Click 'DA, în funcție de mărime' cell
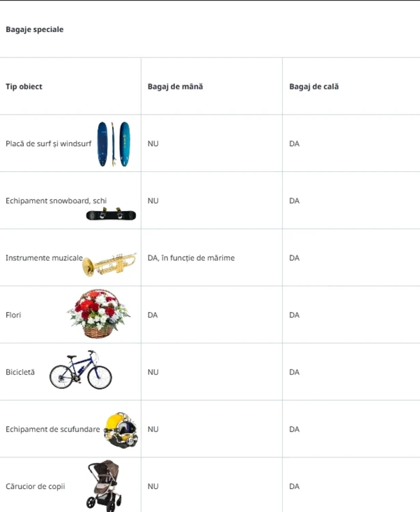420x512 pixels. point(191,257)
